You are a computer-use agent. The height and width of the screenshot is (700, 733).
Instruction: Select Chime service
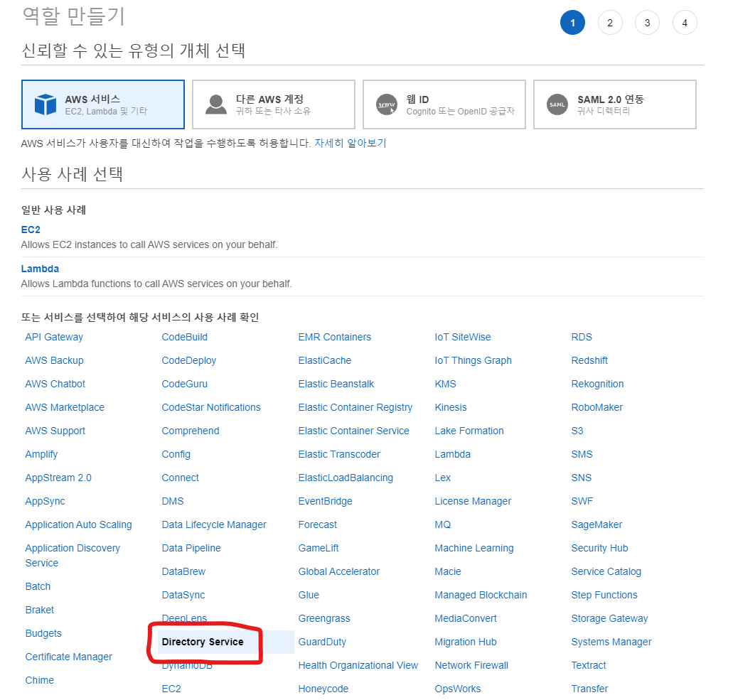[x=40, y=680]
